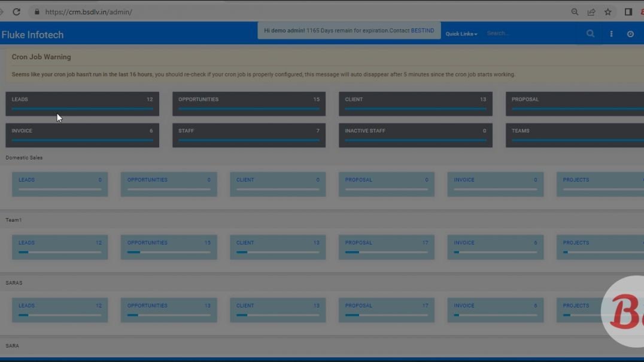Expand the Quick Links dropdown
The height and width of the screenshot is (362, 644).
coord(461,34)
